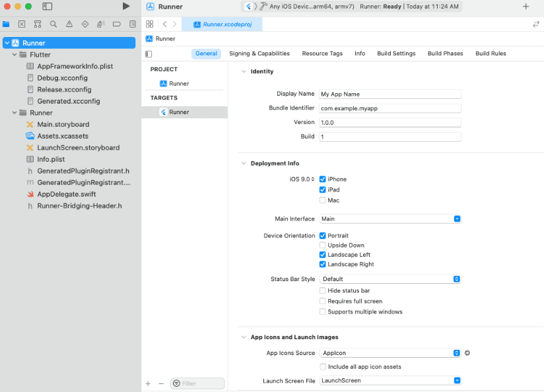Screen dimensions: 544x392
Task: Switch to the Resource Tags tab
Action: (x=322, y=53)
